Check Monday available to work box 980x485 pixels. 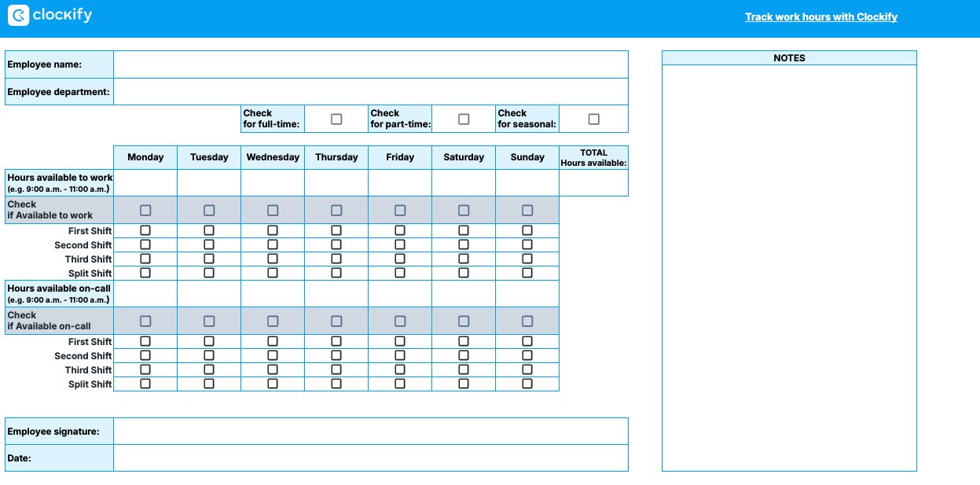click(x=145, y=211)
